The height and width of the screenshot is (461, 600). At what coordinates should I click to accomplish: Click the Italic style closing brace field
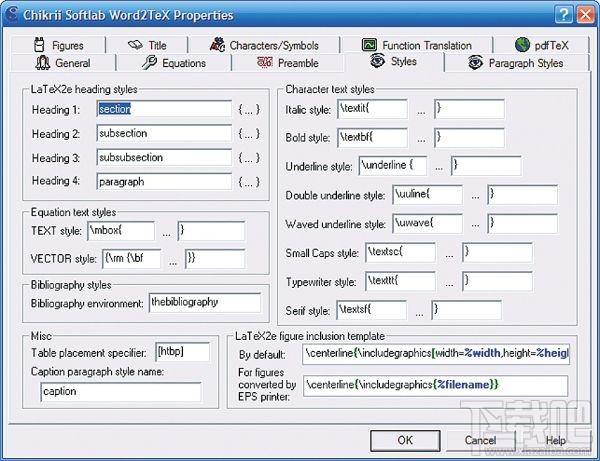coord(469,109)
